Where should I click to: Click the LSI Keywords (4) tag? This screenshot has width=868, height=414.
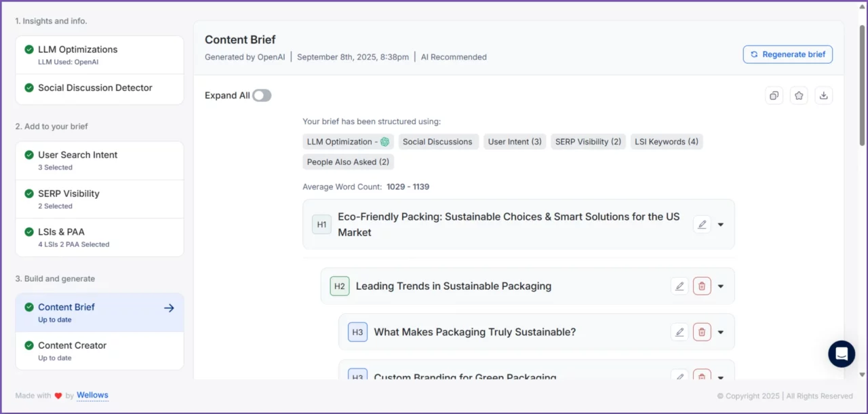coord(666,142)
